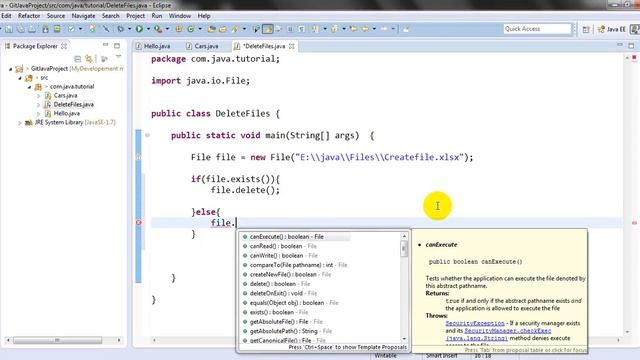Click the Open Perspective icon
Screen dimensions: 640x360
pos(586,29)
